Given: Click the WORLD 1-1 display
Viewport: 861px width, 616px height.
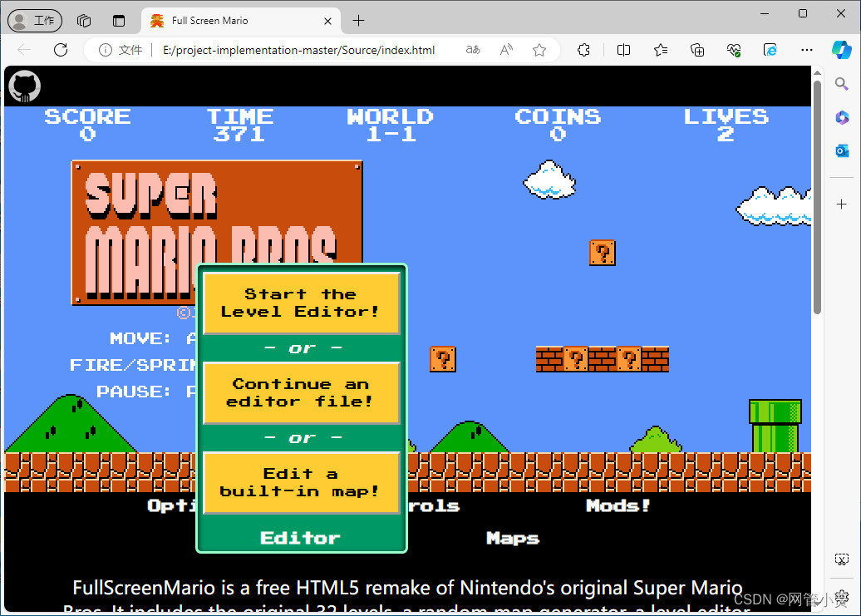Looking at the screenshot, I should 391,126.
